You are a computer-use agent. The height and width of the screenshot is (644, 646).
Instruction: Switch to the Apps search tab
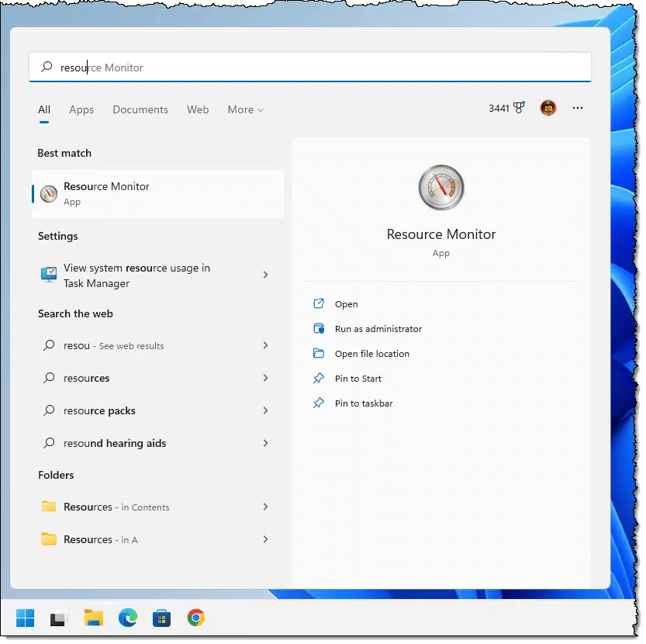pos(81,109)
